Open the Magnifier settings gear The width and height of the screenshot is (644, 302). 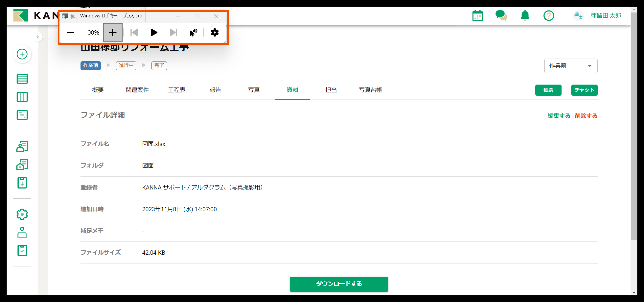(215, 32)
